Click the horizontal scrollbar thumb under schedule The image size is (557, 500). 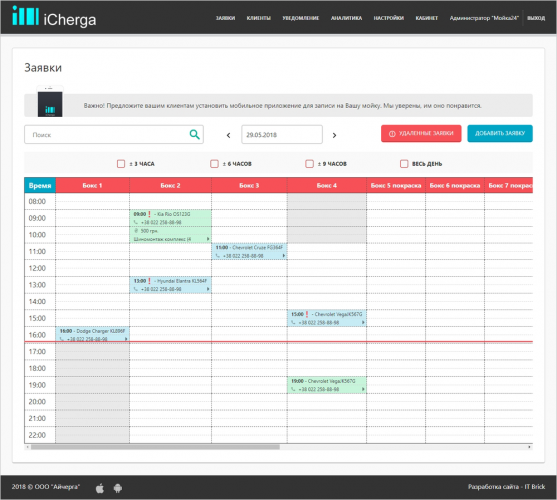coord(155,447)
